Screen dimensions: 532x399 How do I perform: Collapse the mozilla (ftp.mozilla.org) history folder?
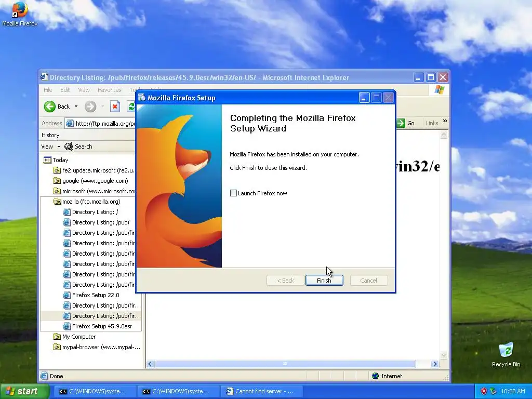point(91,202)
